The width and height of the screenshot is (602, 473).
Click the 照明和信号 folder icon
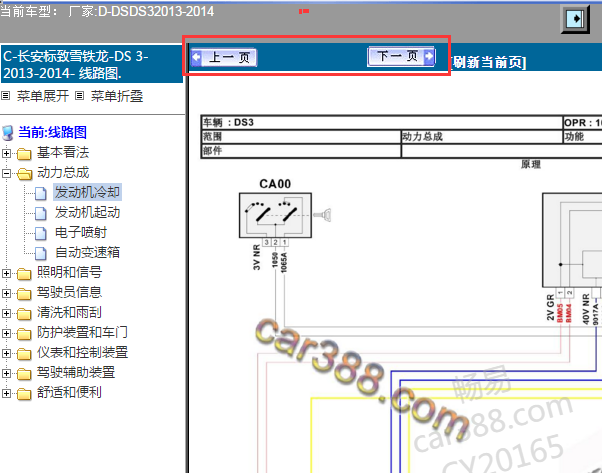[24, 273]
